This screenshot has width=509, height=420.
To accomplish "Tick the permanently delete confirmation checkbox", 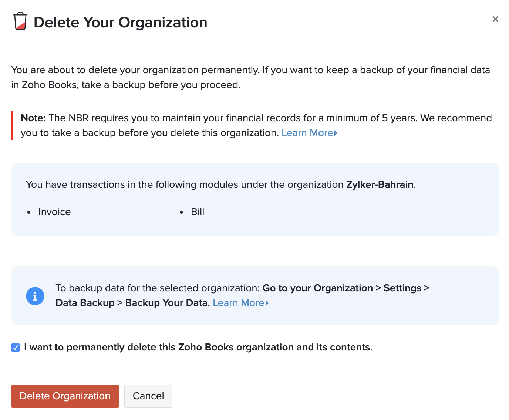I will (16, 348).
